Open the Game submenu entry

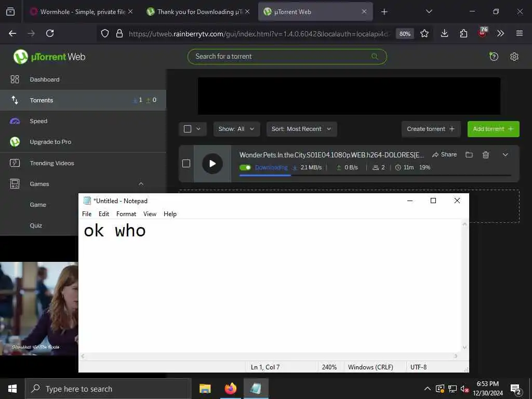click(37, 205)
